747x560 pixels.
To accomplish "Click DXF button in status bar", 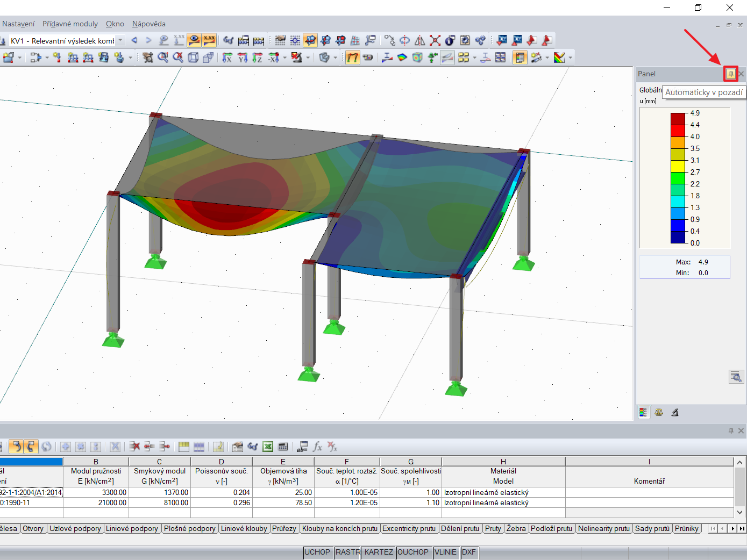I will [469, 552].
